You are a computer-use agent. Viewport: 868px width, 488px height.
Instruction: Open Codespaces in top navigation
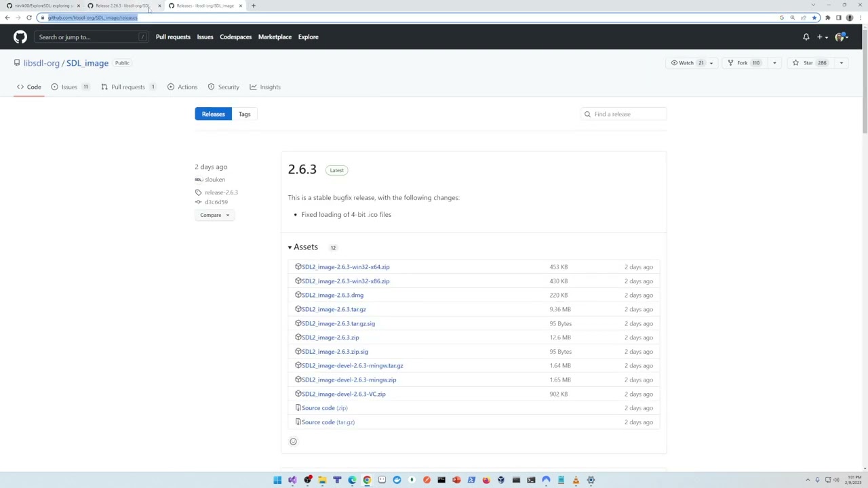(235, 37)
